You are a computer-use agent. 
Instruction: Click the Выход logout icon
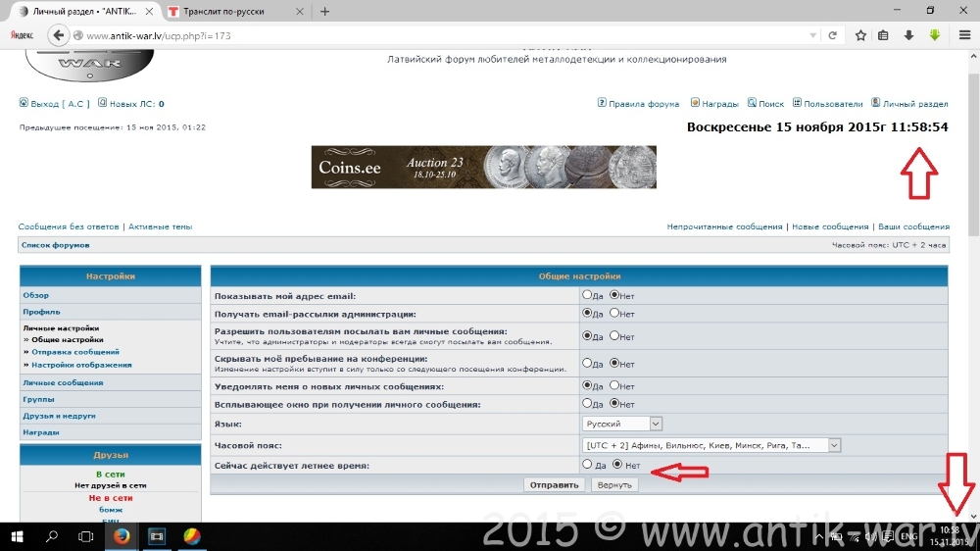24,103
